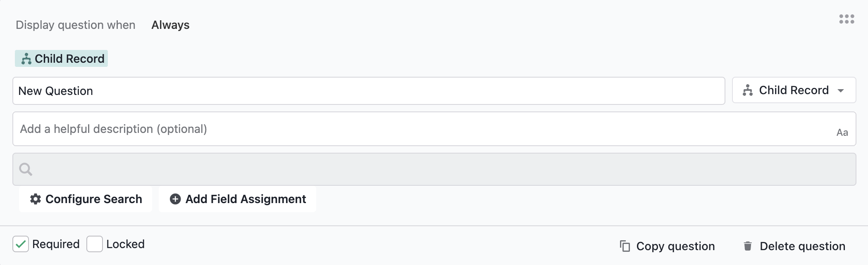Click the trash icon beside Delete question

point(748,246)
